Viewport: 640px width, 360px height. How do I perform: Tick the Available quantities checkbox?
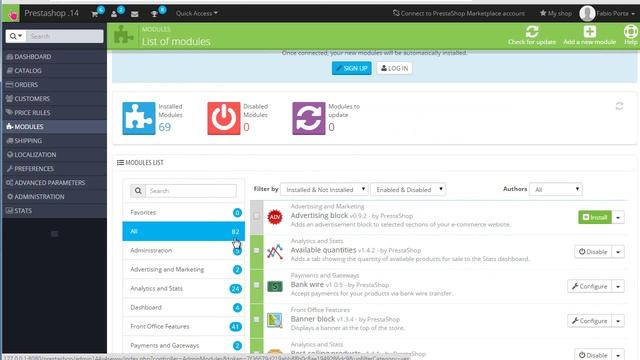(256, 251)
